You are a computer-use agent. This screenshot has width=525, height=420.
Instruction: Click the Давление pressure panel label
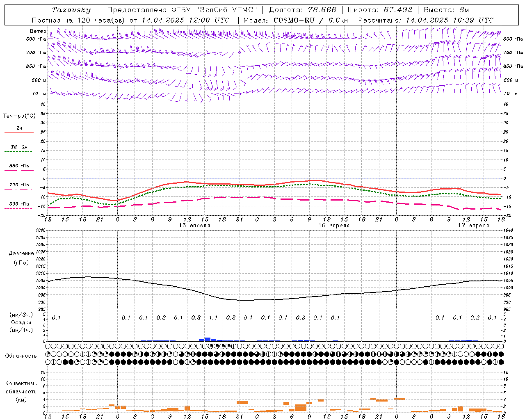click(x=21, y=253)
